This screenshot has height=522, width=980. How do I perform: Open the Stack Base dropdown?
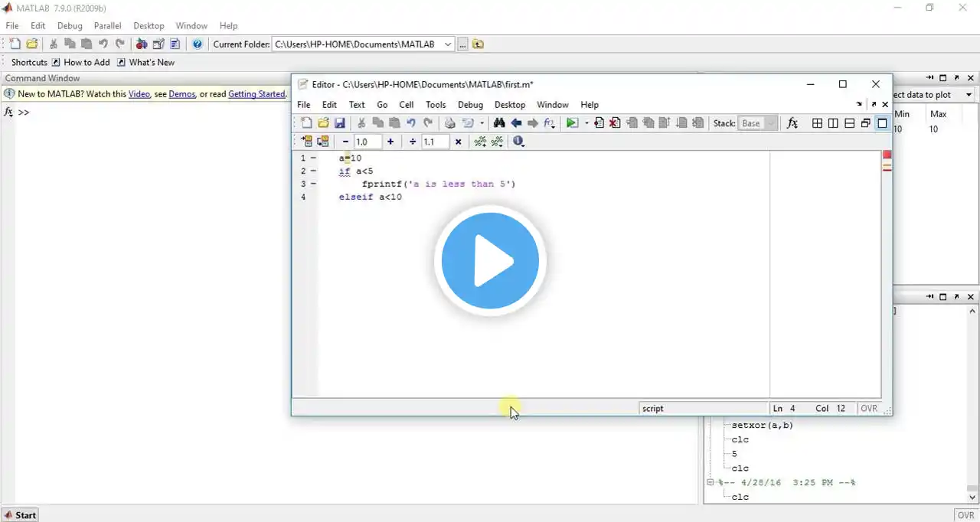pos(758,123)
